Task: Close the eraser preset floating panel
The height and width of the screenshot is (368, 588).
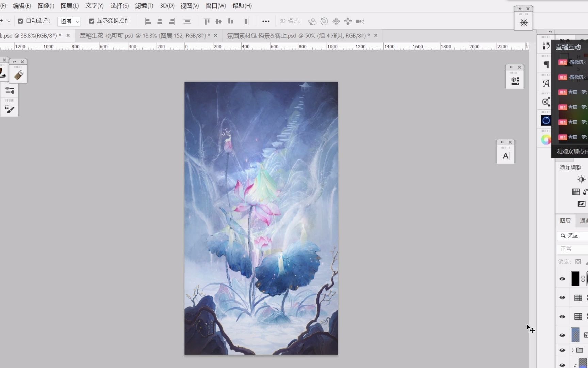Action: tap(22, 62)
